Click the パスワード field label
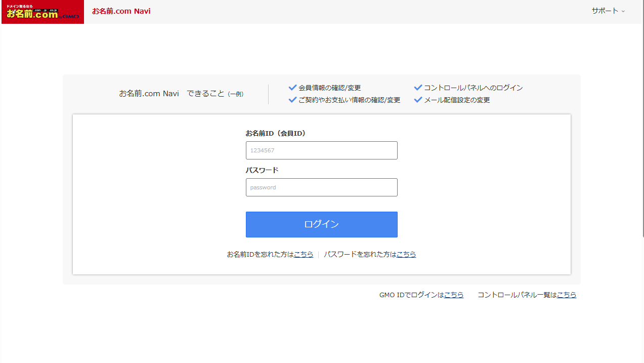This screenshot has width=644, height=363. [x=262, y=171]
